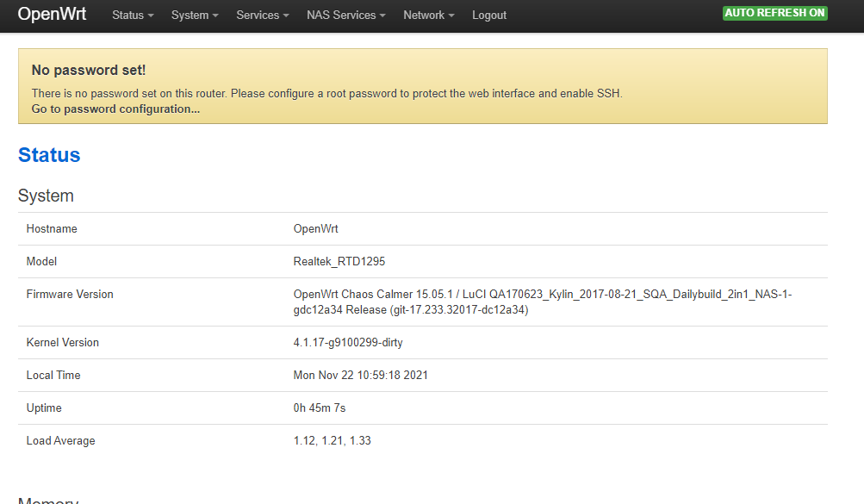The image size is (864, 504).
Task: Select the Status page heading
Action: click(49, 155)
